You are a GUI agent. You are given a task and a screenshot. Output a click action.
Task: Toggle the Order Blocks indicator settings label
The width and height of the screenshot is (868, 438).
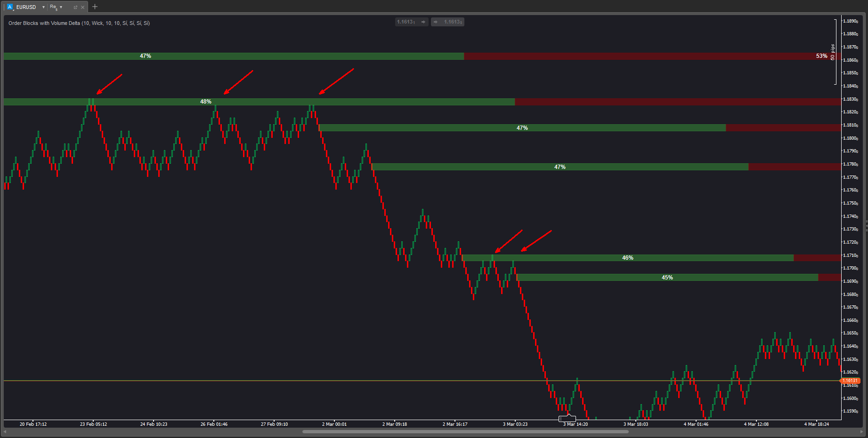pos(78,23)
